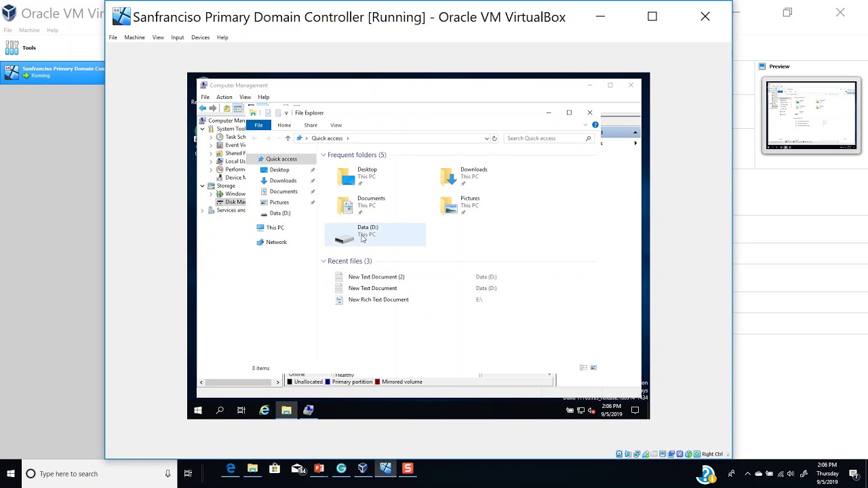Click the Primary partition legend swatch

[328, 382]
